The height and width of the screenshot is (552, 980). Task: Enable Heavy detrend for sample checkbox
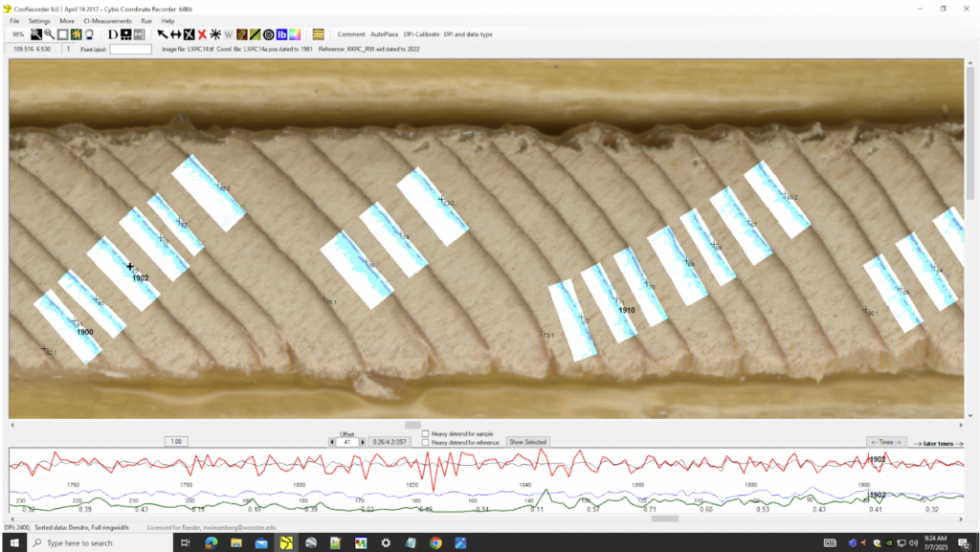point(426,433)
